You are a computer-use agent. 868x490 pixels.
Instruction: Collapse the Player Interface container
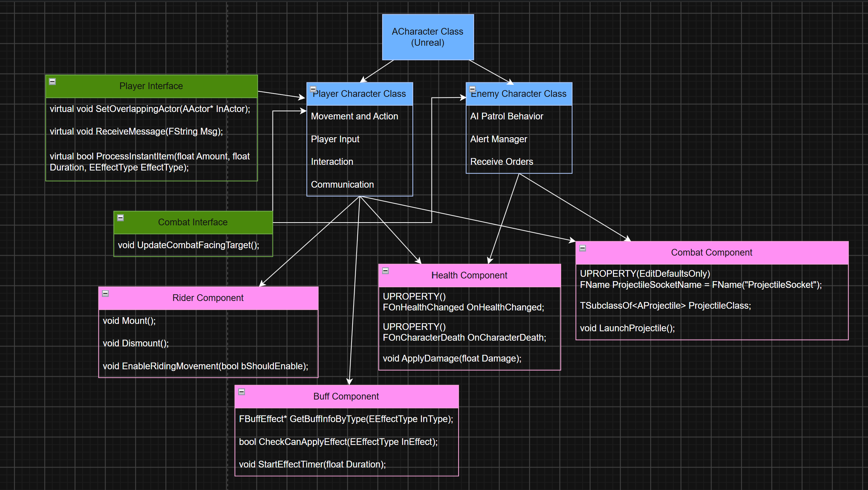[52, 81]
